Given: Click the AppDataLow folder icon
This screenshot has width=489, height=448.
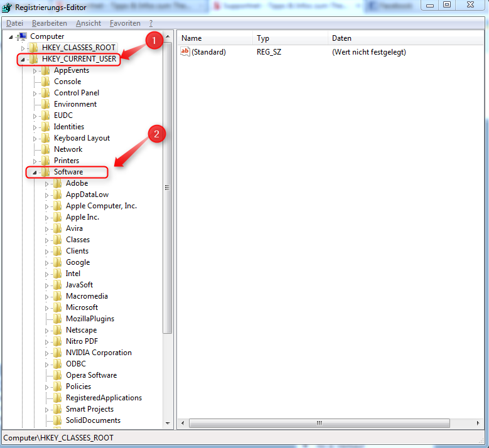Looking at the screenshot, I should 57,195.
